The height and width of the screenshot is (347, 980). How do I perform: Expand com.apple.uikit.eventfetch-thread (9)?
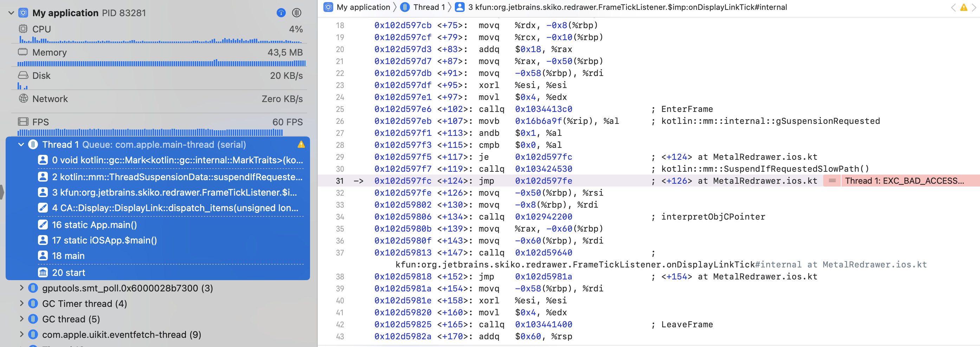click(21, 334)
